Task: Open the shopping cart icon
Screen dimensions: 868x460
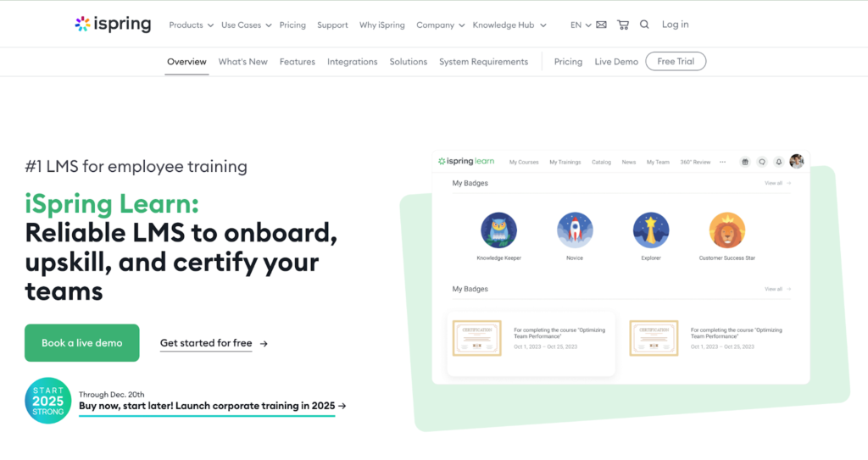Action: coord(623,25)
